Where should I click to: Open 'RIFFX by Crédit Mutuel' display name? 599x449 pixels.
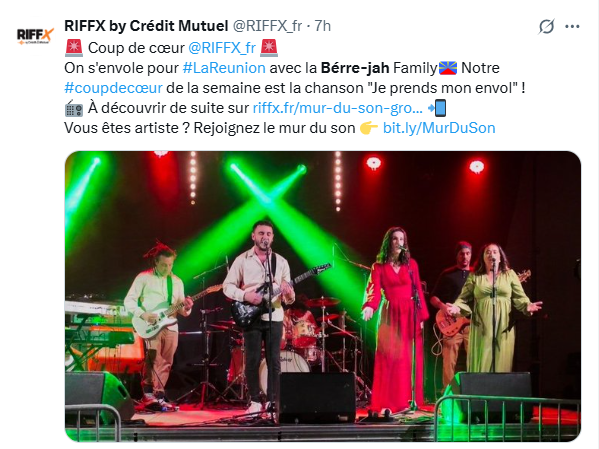pyautogui.click(x=146, y=26)
